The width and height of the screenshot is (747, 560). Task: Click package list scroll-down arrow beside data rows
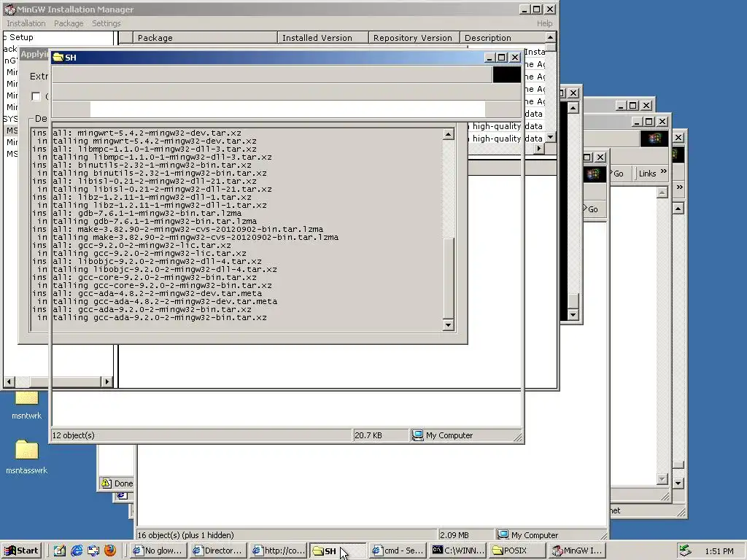coord(550,137)
